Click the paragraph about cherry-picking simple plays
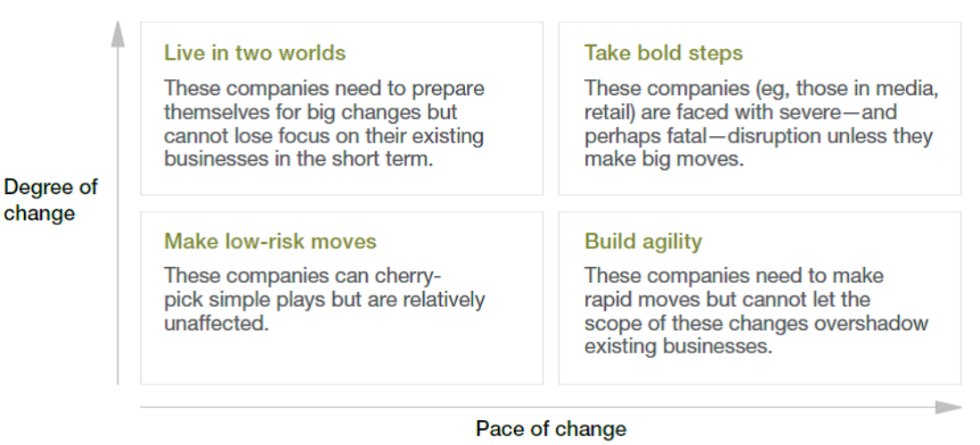Viewport: 980px width, 445px height. tap(323, 299)
